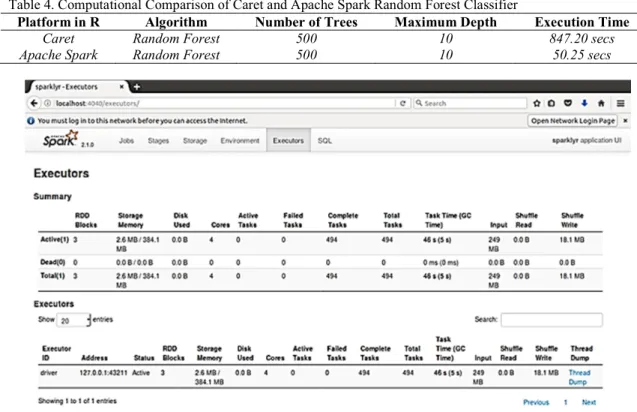Click the site info icon in address bar

click(47, 103)
